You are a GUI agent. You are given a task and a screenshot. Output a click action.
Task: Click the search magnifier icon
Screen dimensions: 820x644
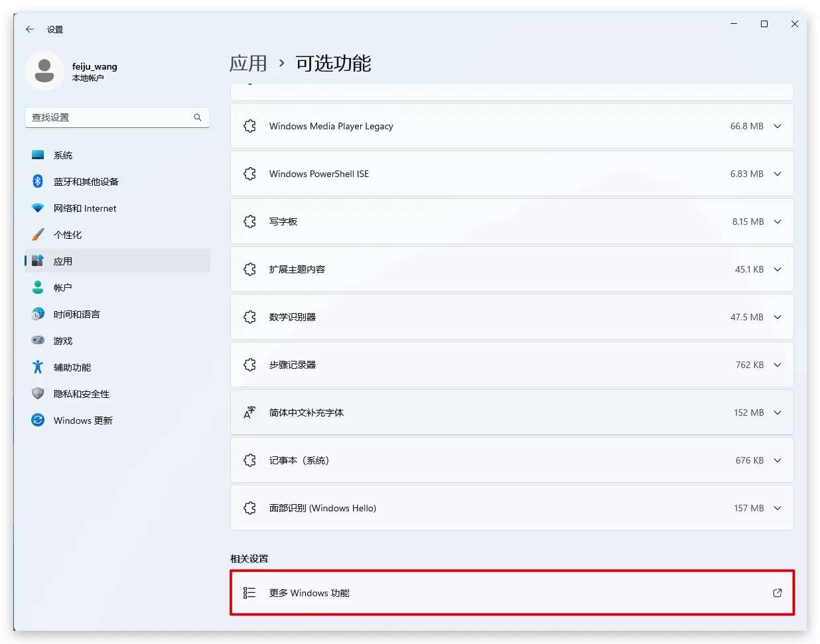coord(198,117)
